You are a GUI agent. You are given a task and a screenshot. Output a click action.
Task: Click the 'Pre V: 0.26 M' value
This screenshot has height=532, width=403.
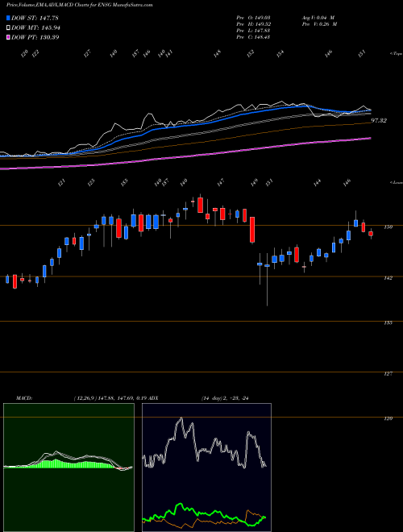(x=320, y=24)
